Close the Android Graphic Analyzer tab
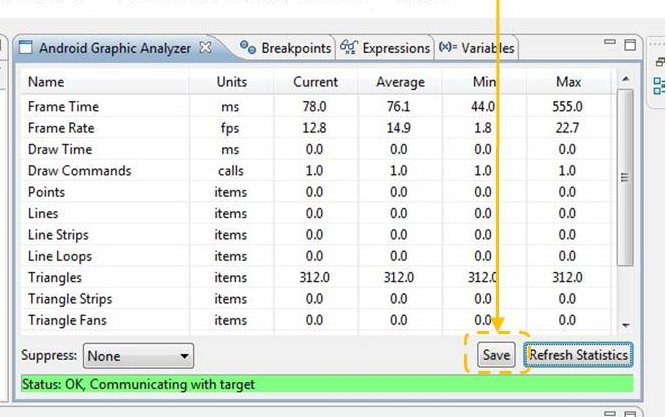667x417 pixels. click(x=205, y=47)
